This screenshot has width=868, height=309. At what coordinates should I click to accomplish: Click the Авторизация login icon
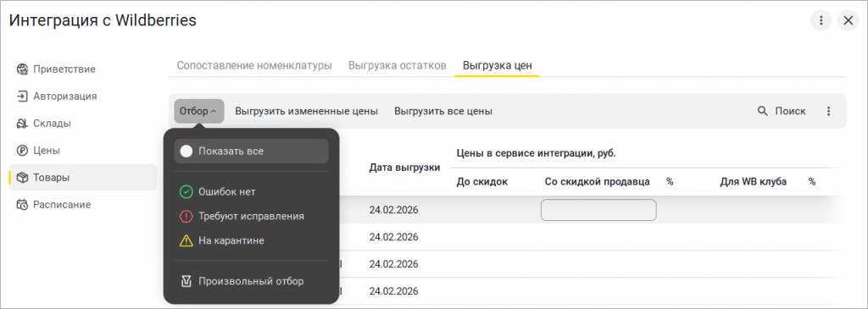coord(22,97)
